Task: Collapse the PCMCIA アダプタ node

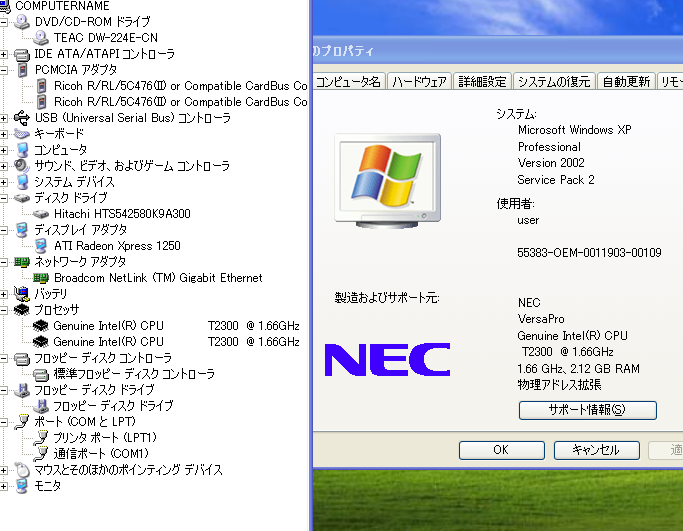Action: [x=3, y=70]
